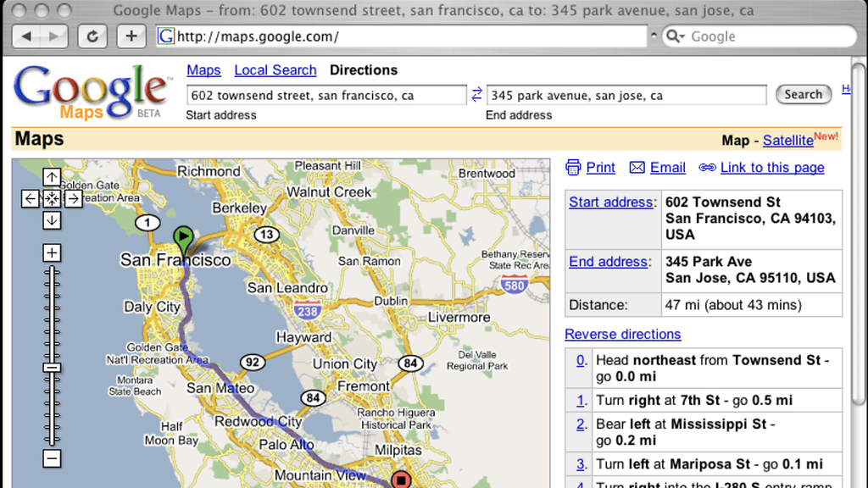Reload the page using the browser refresh icon
This screenshot has width=868, height=488.
tap(92, 36)
